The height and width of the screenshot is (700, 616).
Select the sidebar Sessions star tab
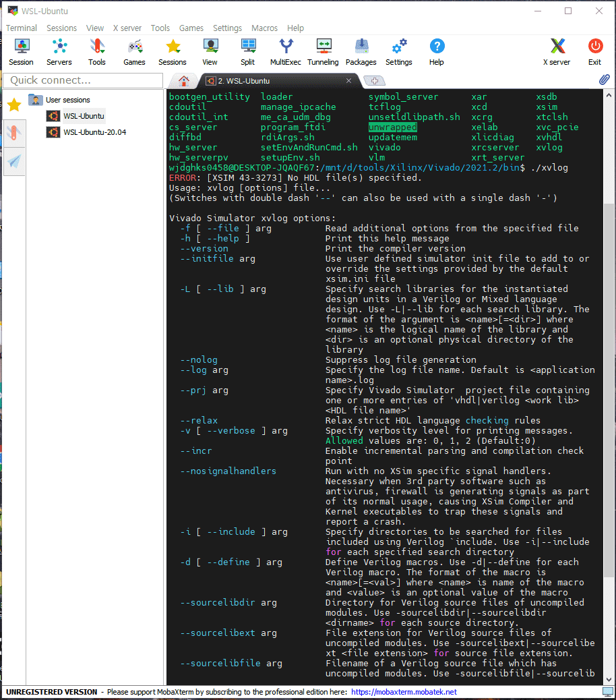14,105
